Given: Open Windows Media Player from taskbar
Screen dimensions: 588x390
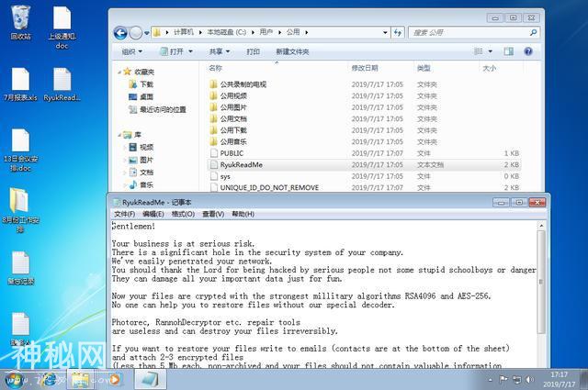Looking at the screenshot, I should point(114,380).
